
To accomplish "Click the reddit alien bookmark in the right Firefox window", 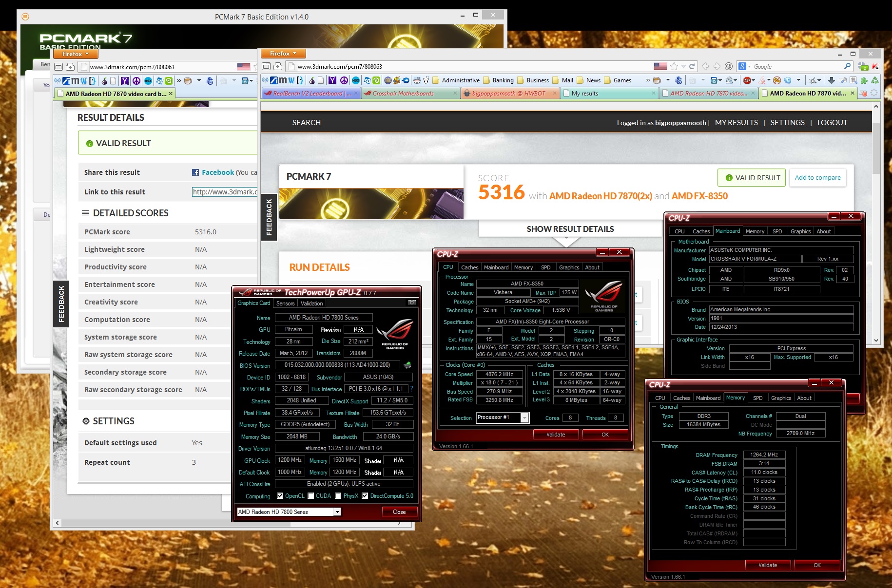I will (x=417, y=80).
